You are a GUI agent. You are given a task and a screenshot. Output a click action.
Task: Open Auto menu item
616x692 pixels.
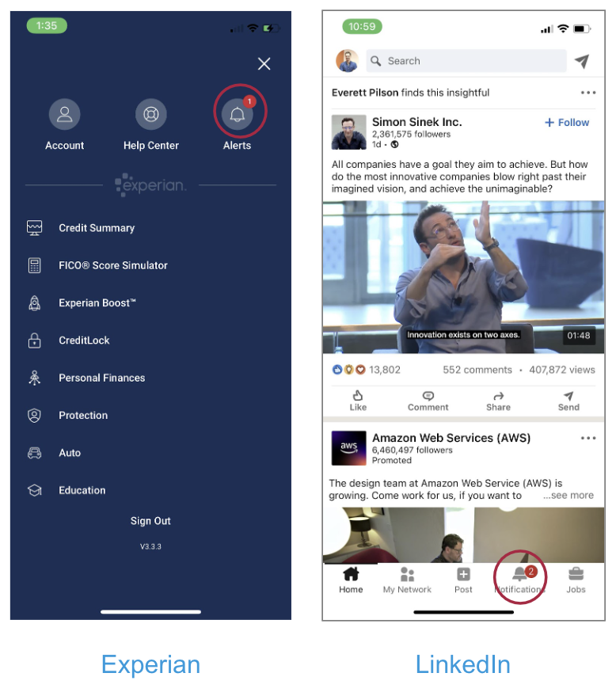click(x=70, y=453)
